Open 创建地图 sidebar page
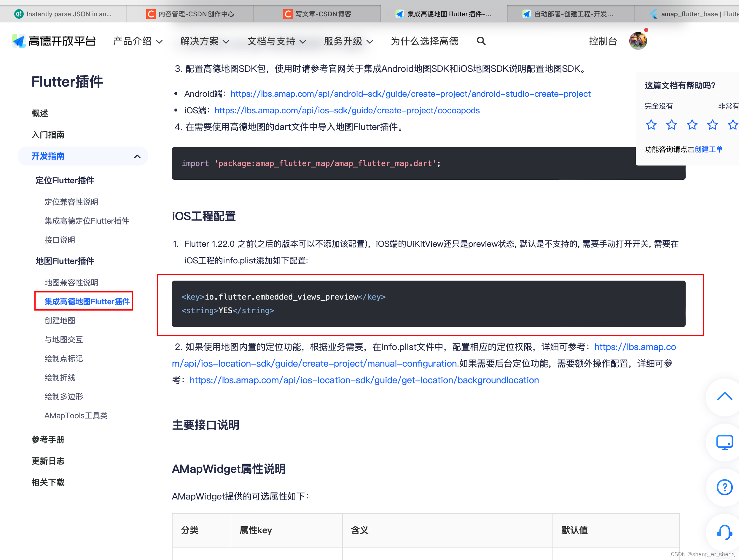The image size is (739, 560). pyautogui.click(x=60, y=321)
